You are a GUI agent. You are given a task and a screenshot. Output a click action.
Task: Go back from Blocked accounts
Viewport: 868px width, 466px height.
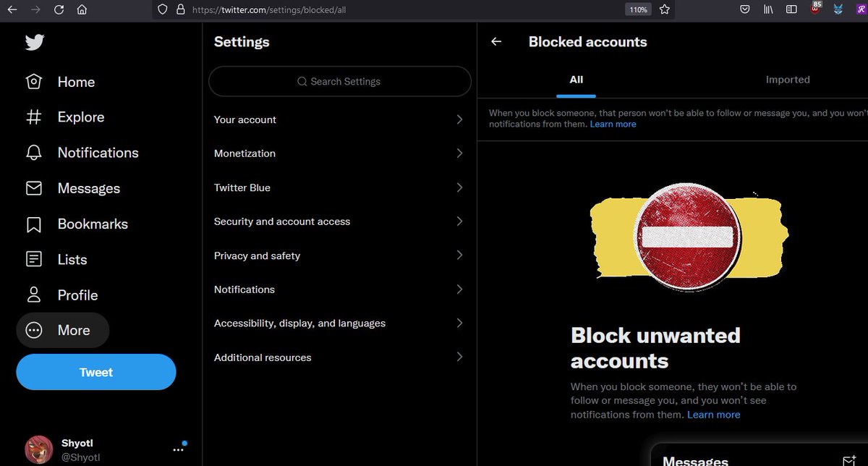click(x=496, y=42)
